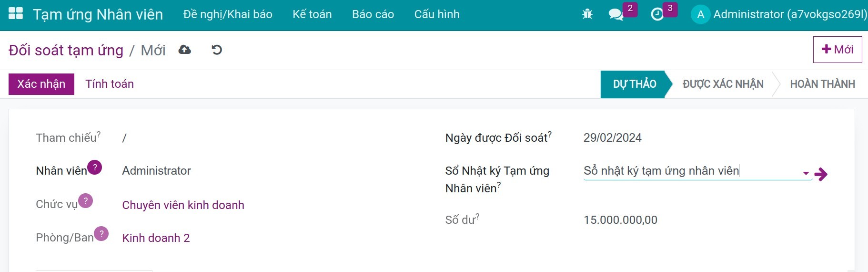Click Tạm ứng Nhân viên app title
Screen dimensions: 868x272
(x=98, y=14)
